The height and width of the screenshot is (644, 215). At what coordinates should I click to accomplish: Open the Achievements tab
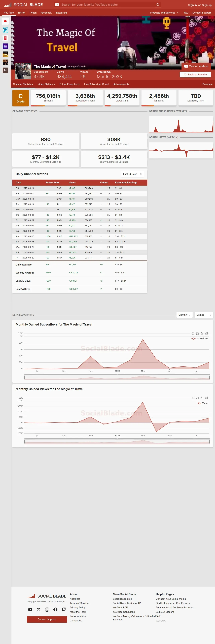pos(121,84)
